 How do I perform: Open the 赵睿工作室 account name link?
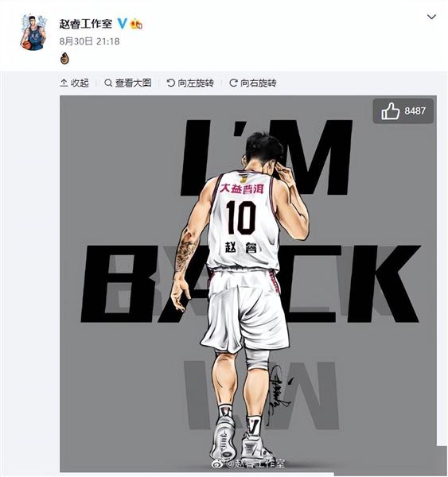click(x=86, y=24)
